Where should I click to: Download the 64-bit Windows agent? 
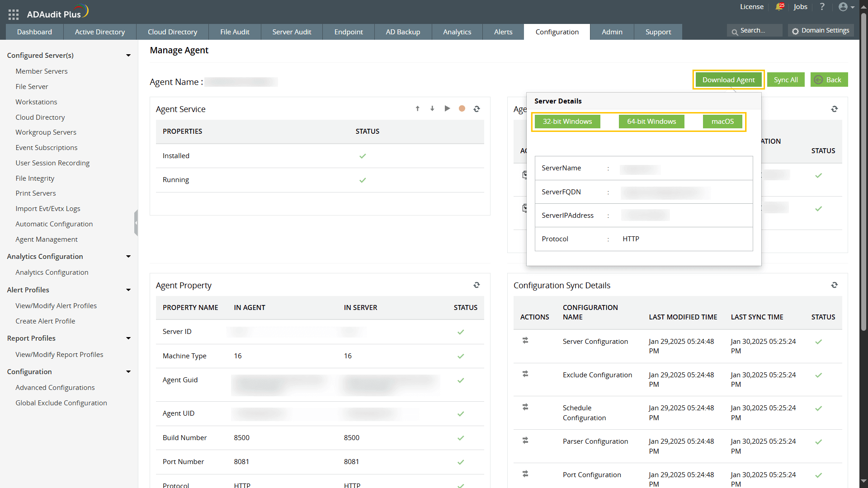(x=651, y=122)
